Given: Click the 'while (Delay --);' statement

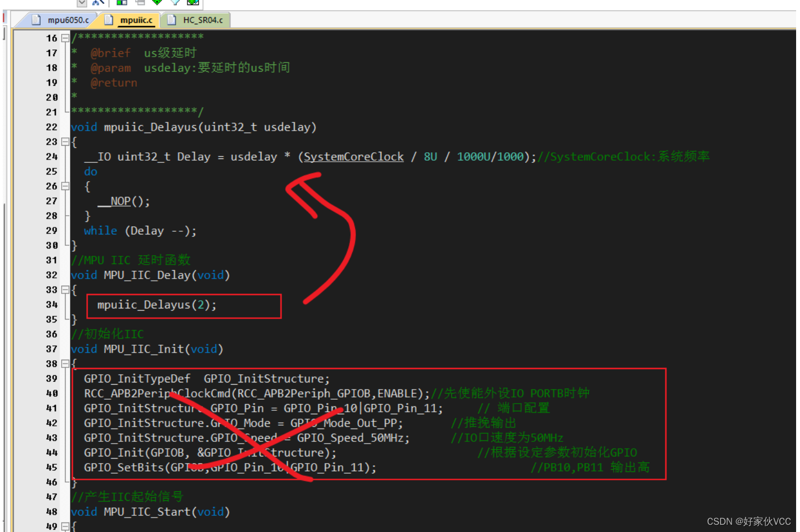Looking at the screenshot, I should pyautogui.click(x=140, y=231).
